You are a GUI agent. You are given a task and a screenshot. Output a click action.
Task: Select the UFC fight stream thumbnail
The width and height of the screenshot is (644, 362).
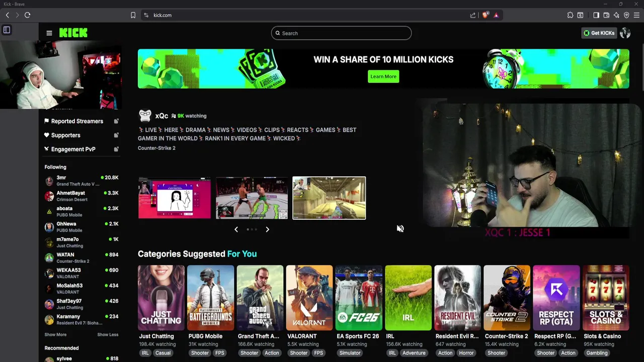point(252,198)
